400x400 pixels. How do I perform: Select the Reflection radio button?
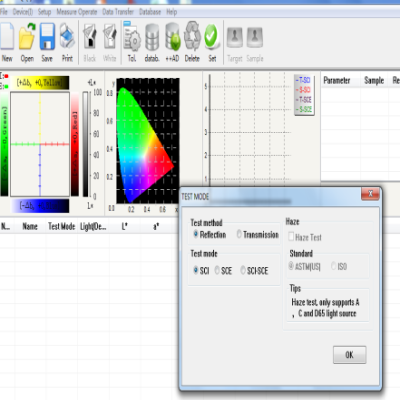210,235
